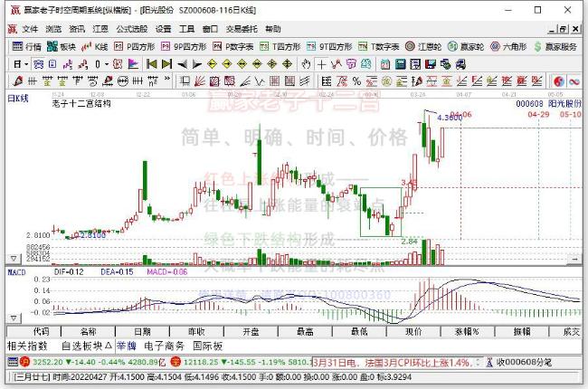Click the red-blue yin-yang icon
The width and height of the screenshot is (588, 389).
point(559,81)
